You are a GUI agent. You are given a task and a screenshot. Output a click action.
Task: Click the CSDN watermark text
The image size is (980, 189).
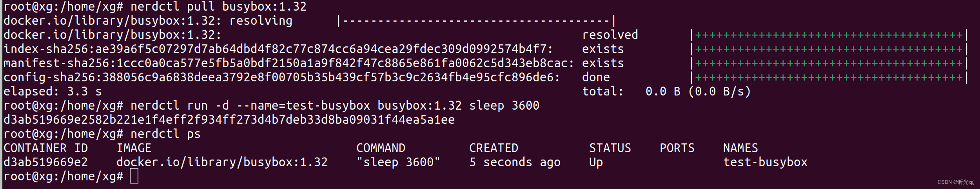coord(956,182)
